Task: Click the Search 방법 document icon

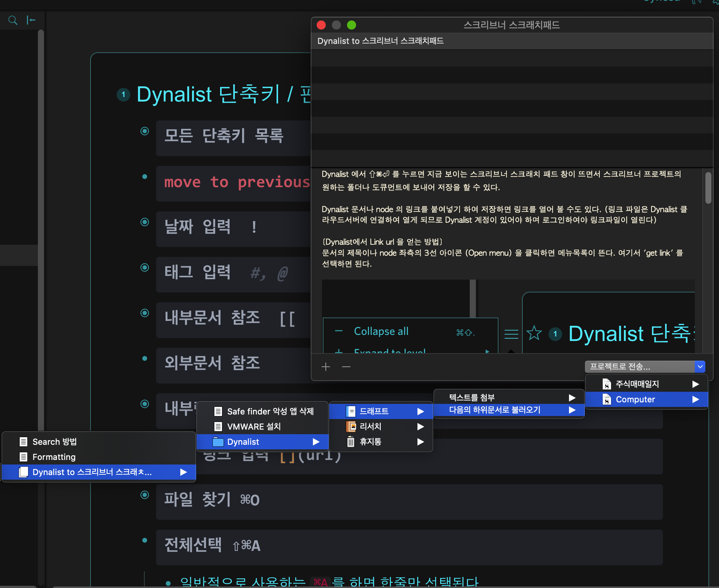Action: point(23,442)
